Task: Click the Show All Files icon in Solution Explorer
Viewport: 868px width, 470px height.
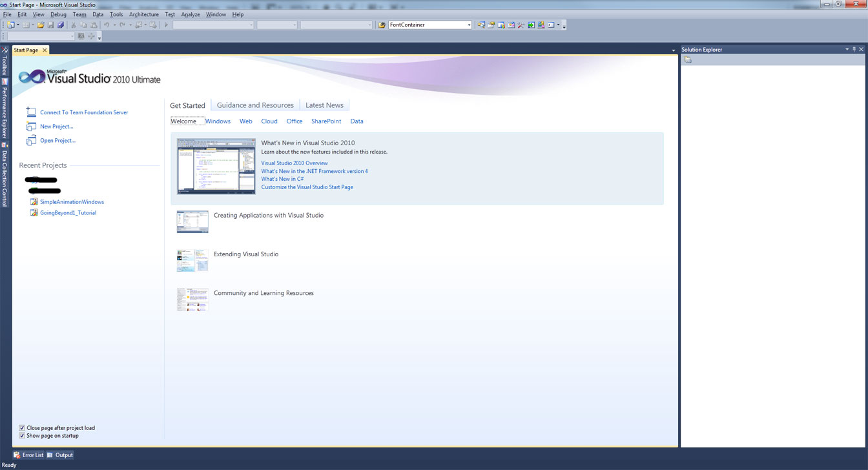Action: tap(688, 60)
